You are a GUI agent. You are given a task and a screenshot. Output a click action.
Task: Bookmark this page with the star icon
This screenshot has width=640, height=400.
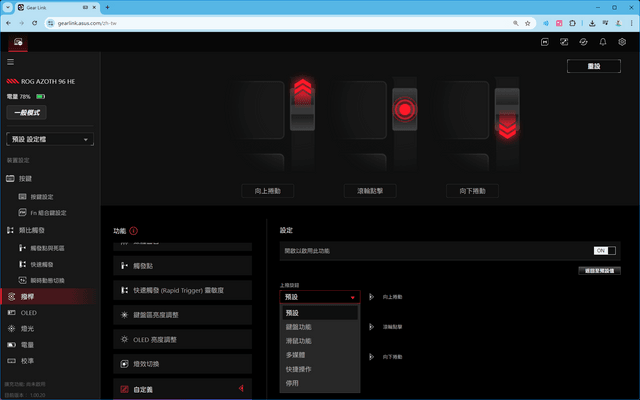pos(527,23)
